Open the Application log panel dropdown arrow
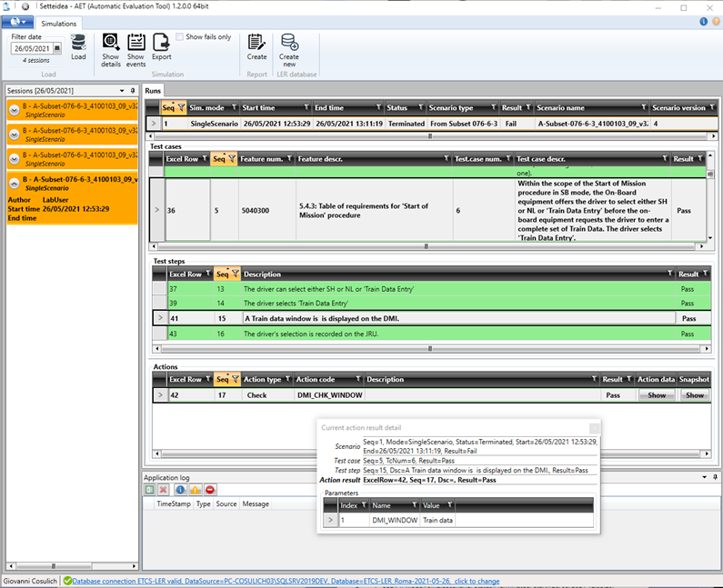The image size is (723, 588). point(705,477)
